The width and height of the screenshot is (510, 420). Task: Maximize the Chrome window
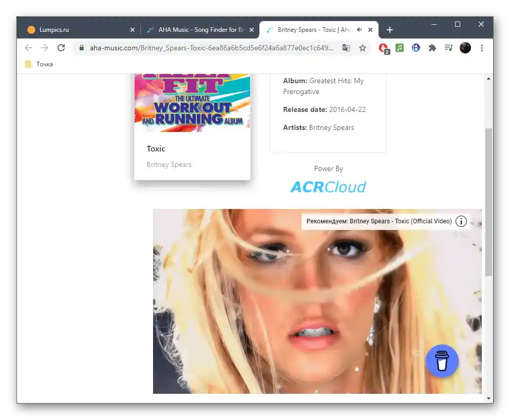click(457, 24)
